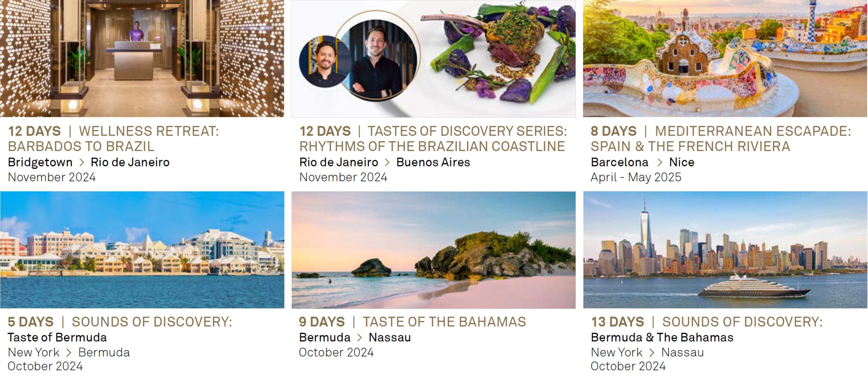Viewport: 868px width, 382px height.
Task: Open Mediterranean Escapade: Spain & French Riviera title
Action: tap(721, 139)
